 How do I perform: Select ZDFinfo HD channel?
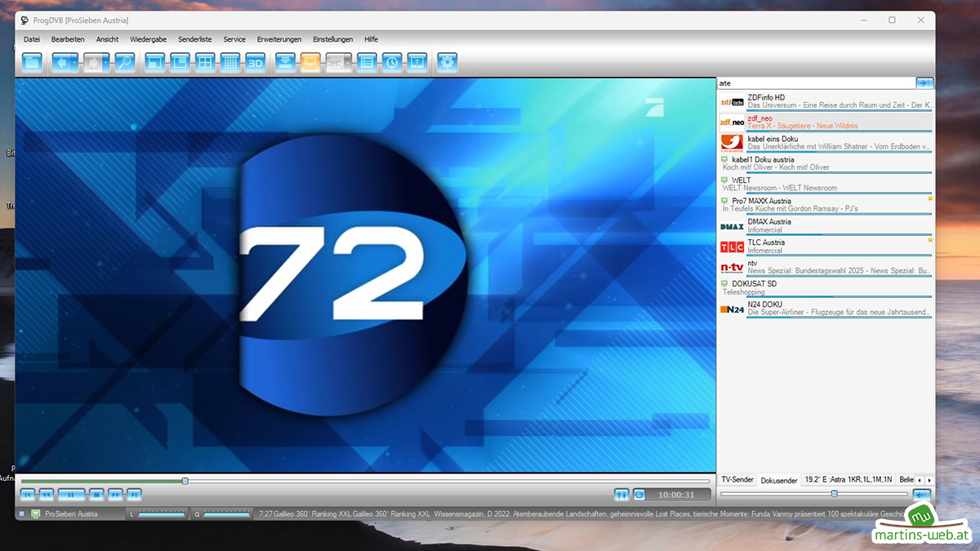826,101
